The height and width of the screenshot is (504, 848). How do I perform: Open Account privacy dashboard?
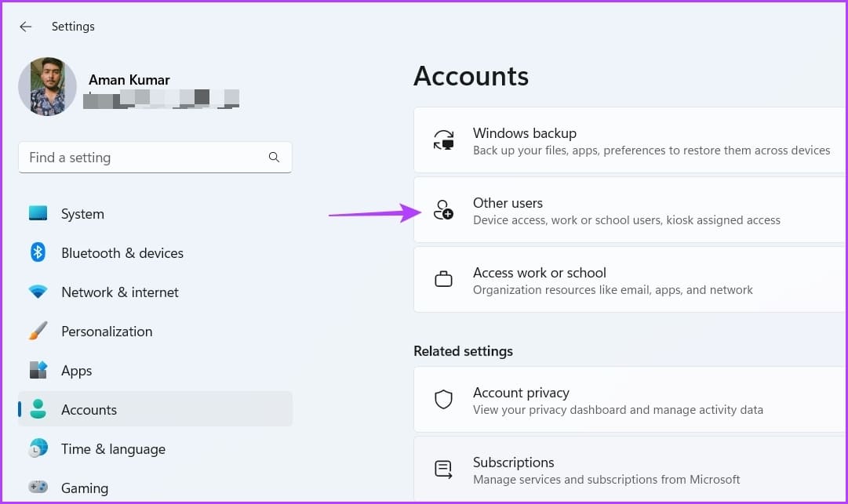(x=630, y=400)
